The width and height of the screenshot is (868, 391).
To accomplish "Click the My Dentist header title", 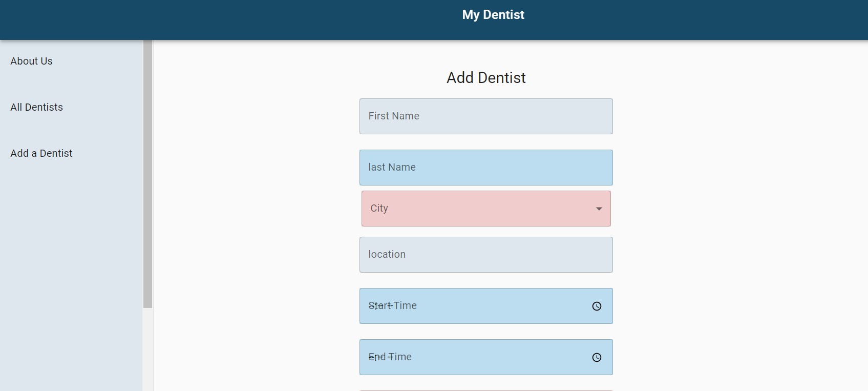I will coord(493,15).
